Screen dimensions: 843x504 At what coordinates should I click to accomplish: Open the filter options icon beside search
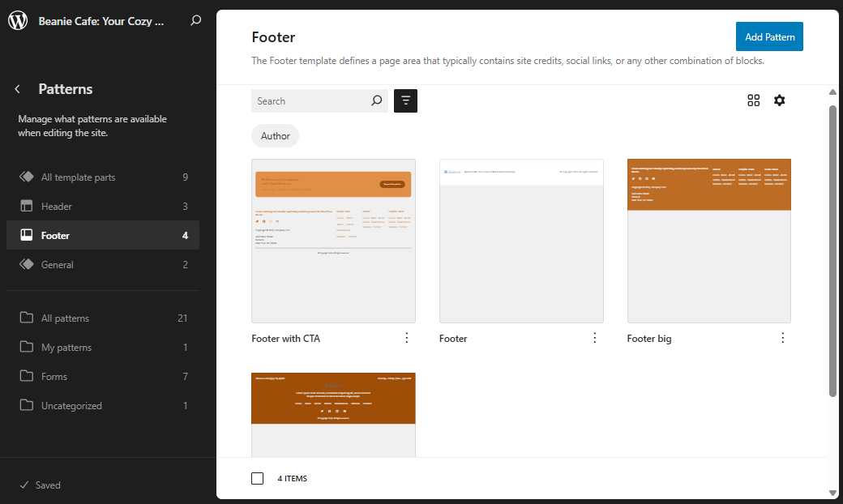[x=405, y=100]
